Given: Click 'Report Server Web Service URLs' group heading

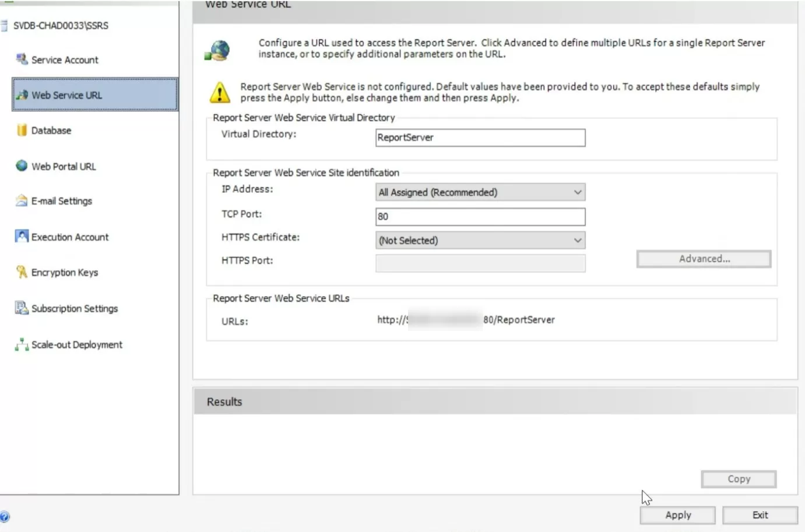Looking at the screenshot, I should tap(281, 298).
